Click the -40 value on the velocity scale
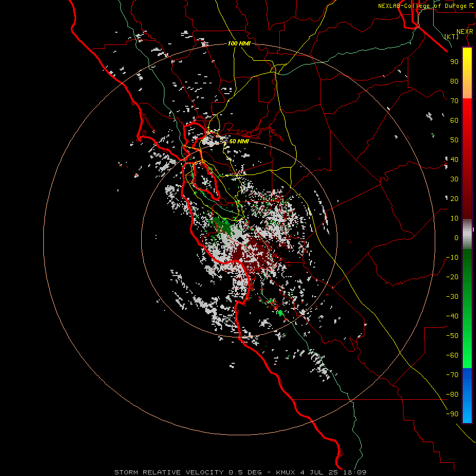Image resolution: width=476 pixels, height=476 pixels. (452, 316)
